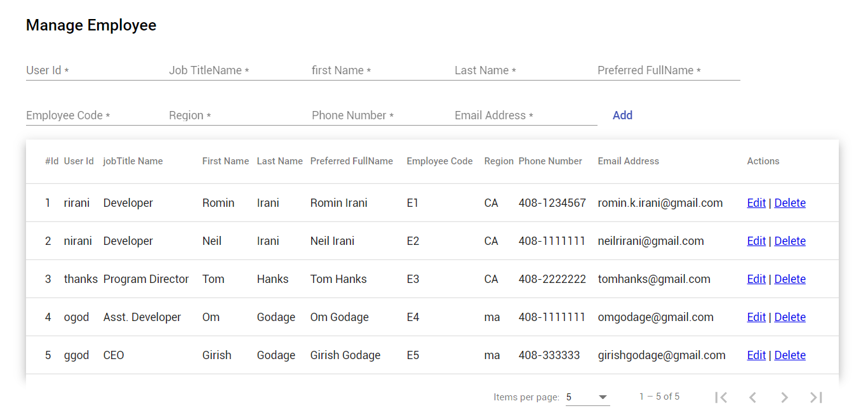Click the next page chevron
This screenshot has width=868, height=420.
(784, 397)
